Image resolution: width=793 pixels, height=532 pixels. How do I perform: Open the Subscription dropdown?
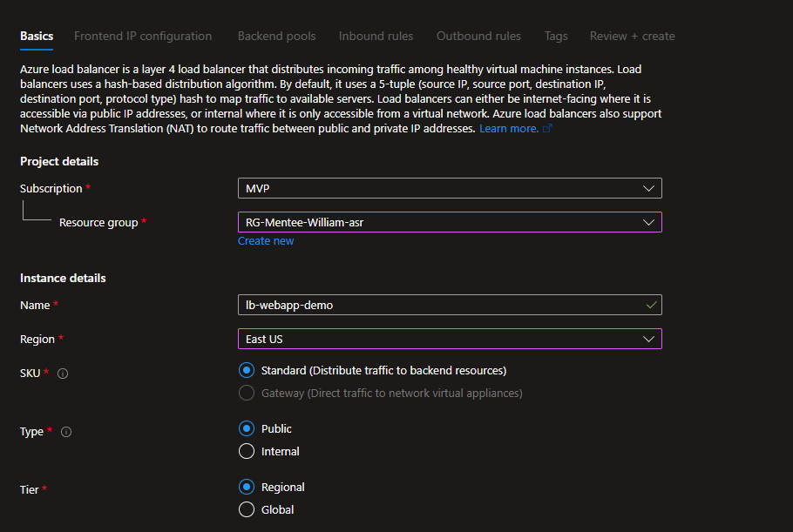[x=449, y=188]
